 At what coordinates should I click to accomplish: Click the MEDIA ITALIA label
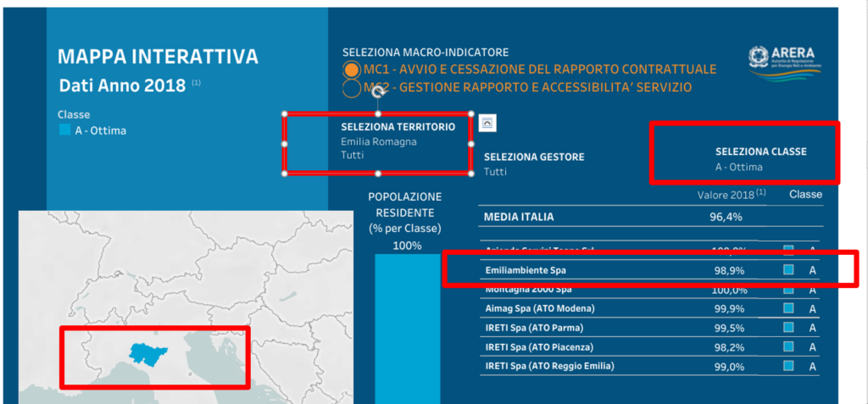[x=519, y=217]
